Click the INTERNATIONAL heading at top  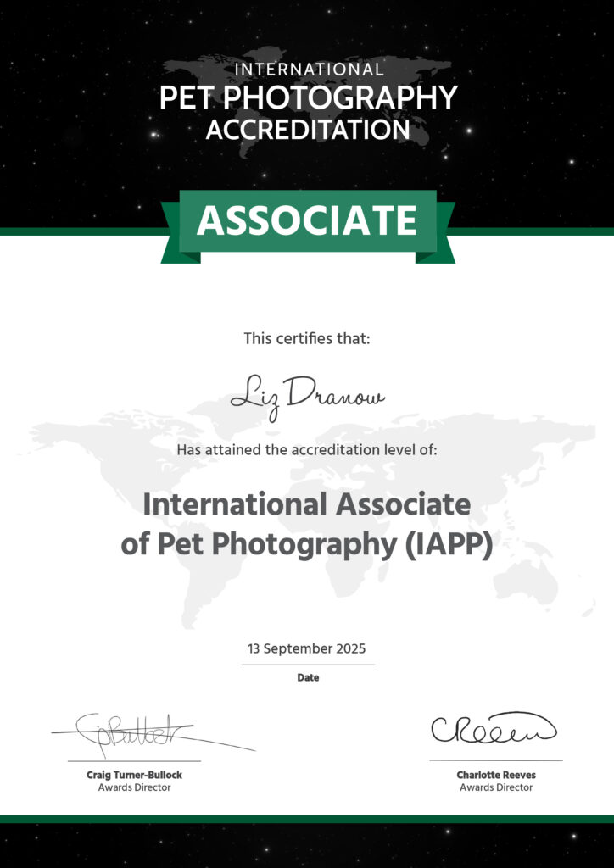(x=307, y=70)
